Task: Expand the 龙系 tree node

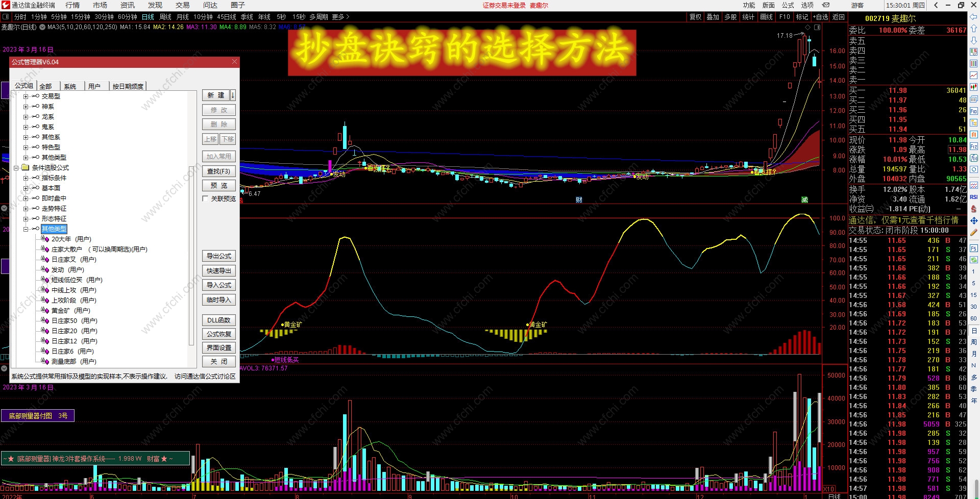Action: (26, 117)
